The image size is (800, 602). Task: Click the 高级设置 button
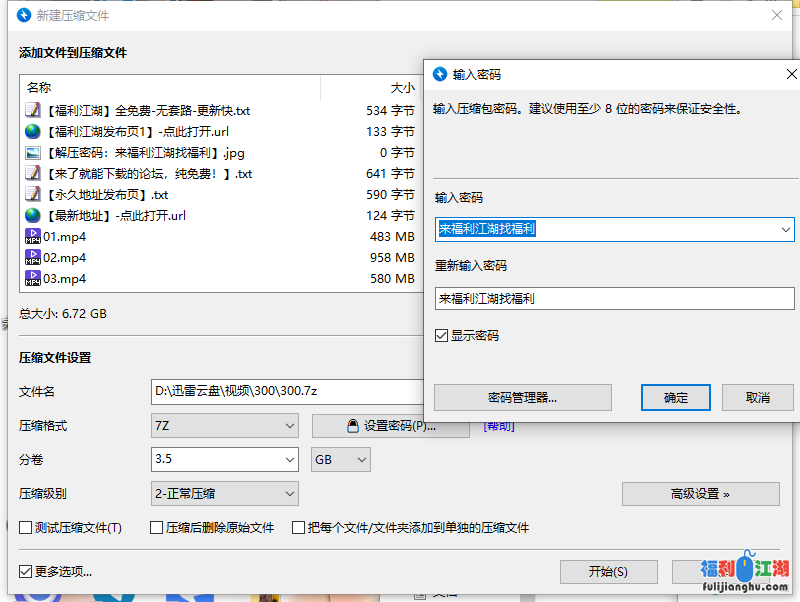(700, 494)
